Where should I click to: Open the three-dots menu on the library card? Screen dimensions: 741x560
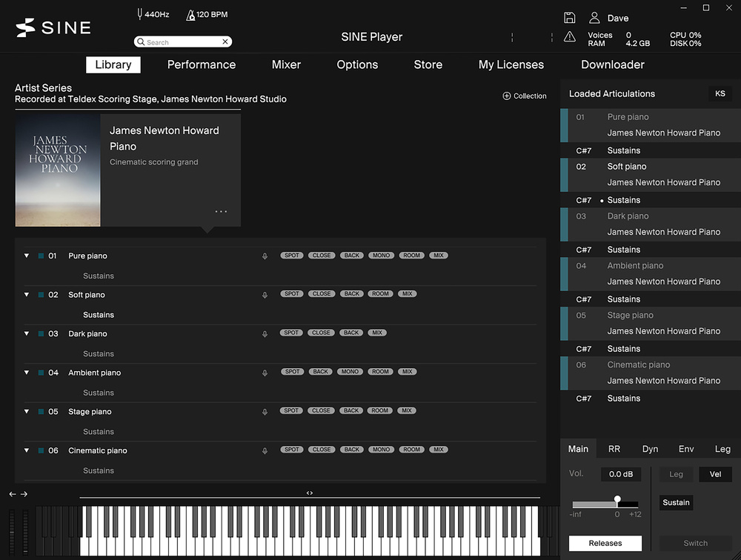221,211
